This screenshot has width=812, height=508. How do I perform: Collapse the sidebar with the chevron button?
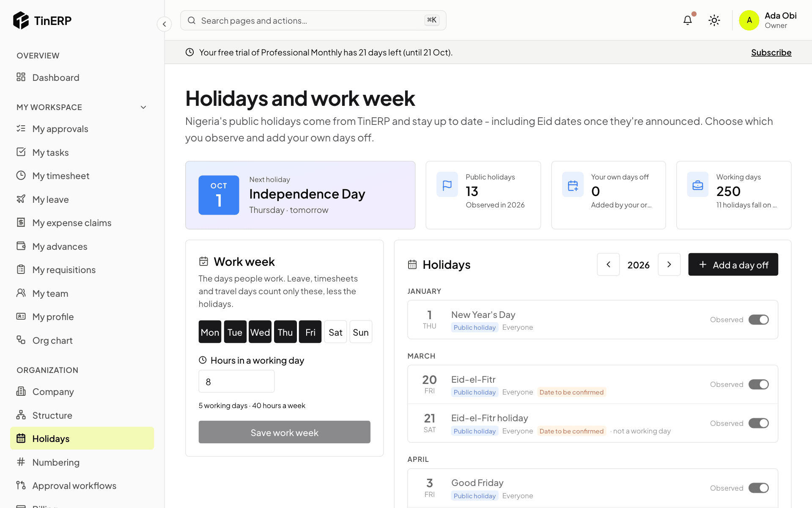tap(165, 24)
